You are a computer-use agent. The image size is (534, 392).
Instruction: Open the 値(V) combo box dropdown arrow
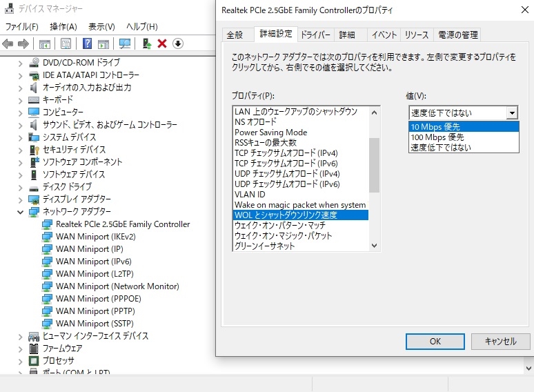(x=512, y=112)
